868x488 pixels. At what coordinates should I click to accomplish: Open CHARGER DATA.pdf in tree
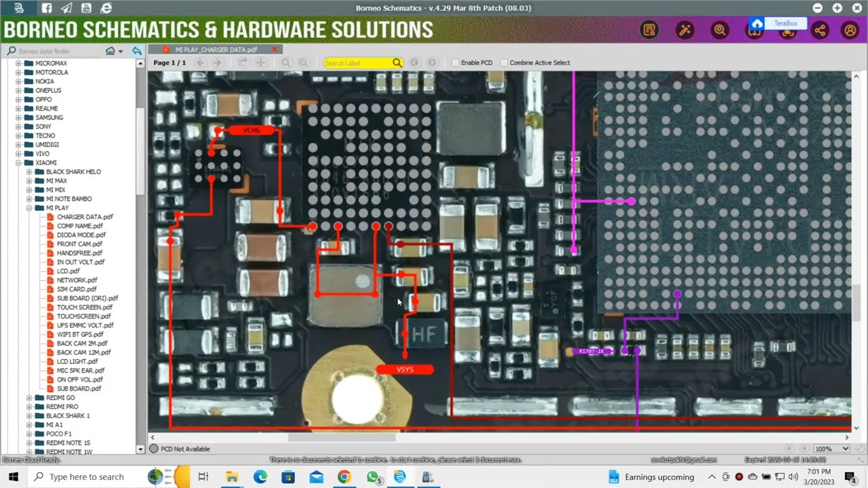(x=85, y=217)
